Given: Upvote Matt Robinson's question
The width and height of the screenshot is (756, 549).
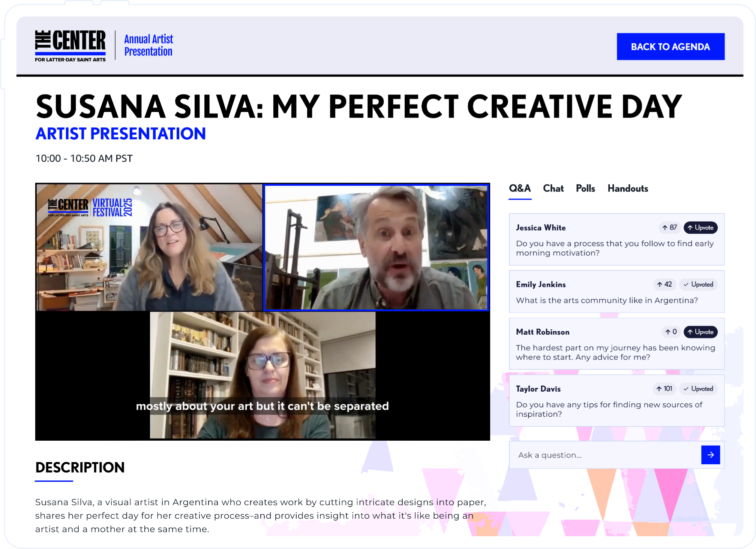Looking at the screenshot, I should [x=700, y=332].
